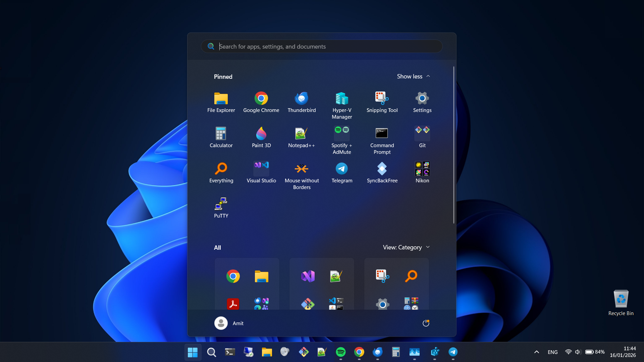The width and height of the screenshot is (644, 362).
Task: Expand the Spotify + AdMute pinned folder
Action: click(342, 141)
